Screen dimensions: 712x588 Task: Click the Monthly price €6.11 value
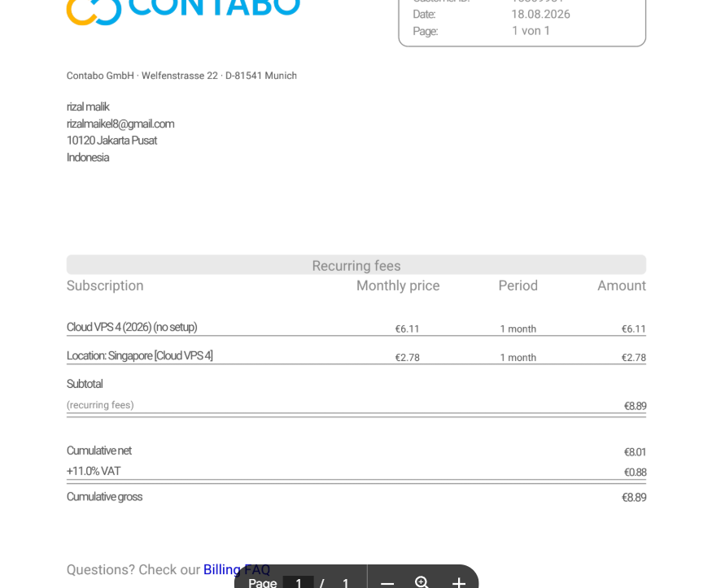click(x=408, y=329)
